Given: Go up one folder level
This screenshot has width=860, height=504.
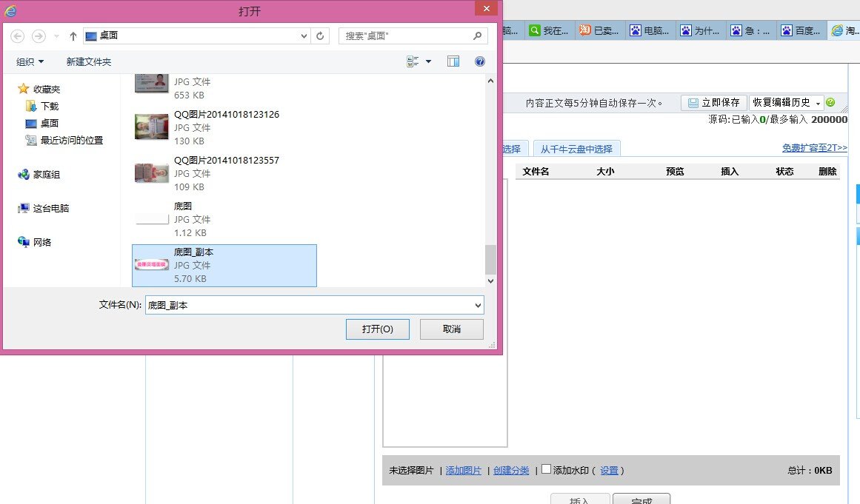Looking at the screenshot, I should pos(73,36).
